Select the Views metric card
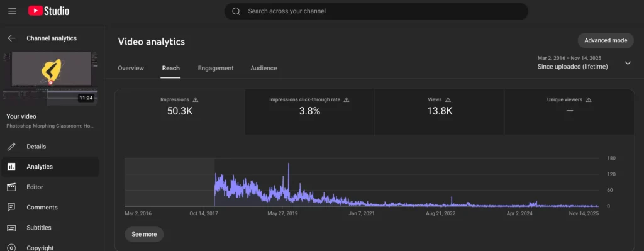Viewport: 644px width, 251px height. (x=440, y=112)
